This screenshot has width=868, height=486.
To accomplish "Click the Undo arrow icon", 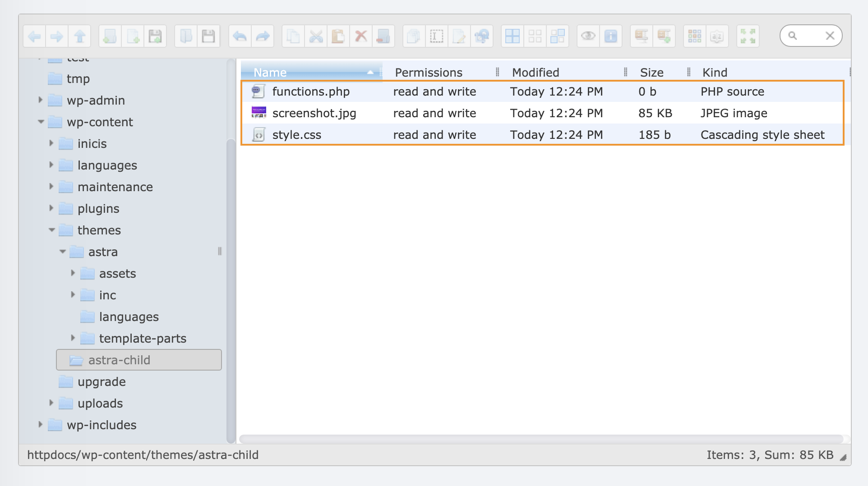I will click(x=240, y=36).
